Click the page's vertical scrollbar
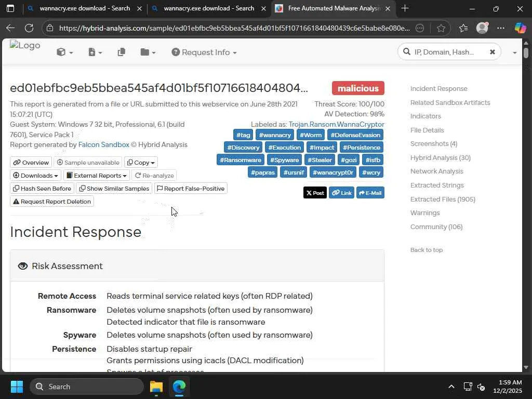 (526, 204)
